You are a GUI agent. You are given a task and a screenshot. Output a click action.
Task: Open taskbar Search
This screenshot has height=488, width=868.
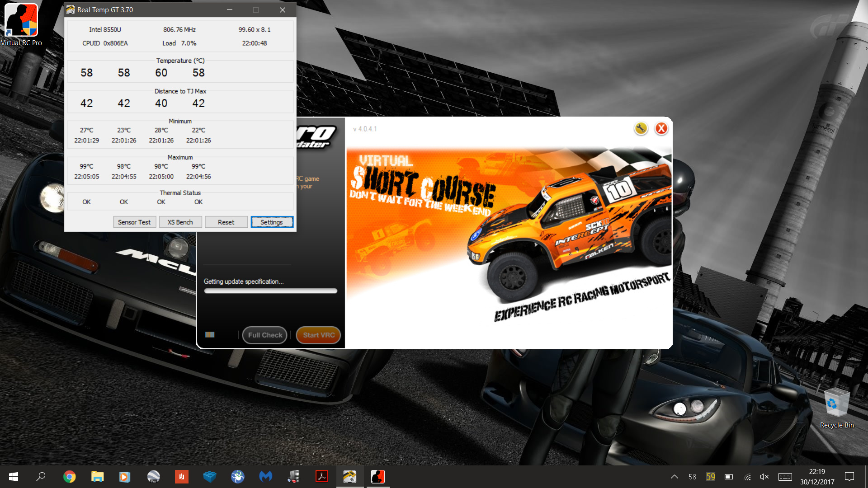tap(41, 477)
